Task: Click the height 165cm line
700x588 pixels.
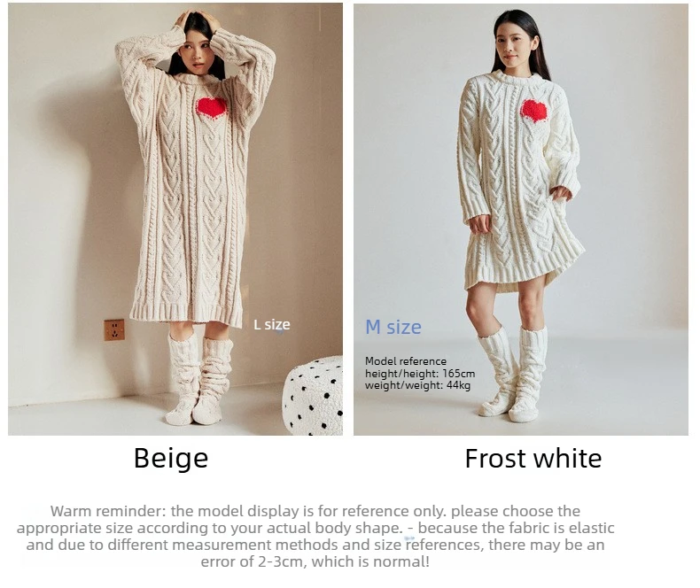Action: [420, 374]
